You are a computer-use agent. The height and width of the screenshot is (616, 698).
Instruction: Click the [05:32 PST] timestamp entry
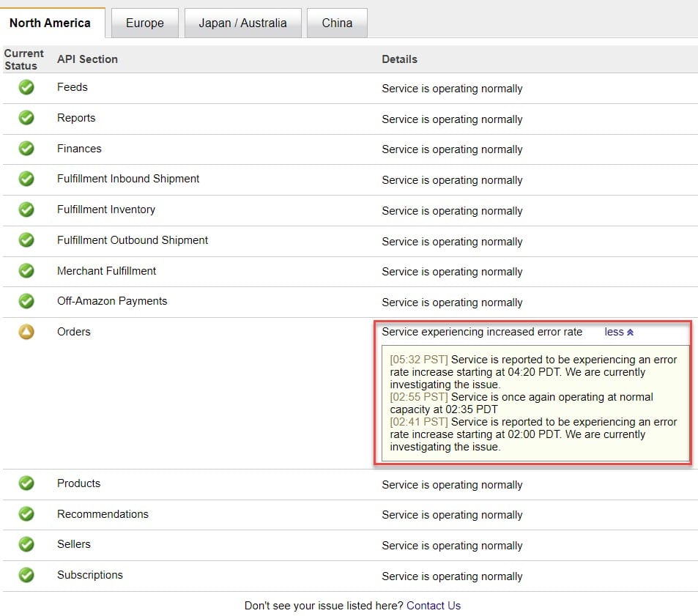[x=419, y=360]
